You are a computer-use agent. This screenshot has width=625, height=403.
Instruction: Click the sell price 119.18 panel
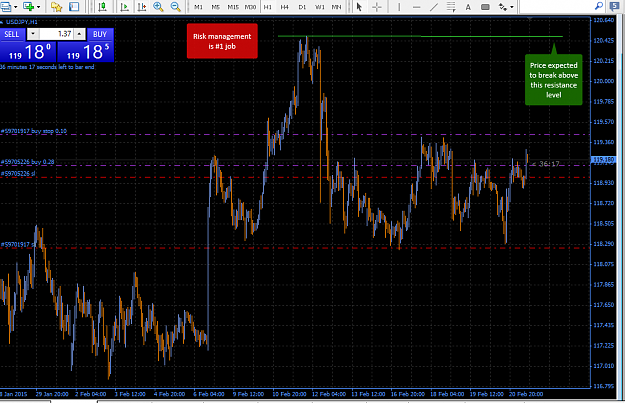point(28,52)
